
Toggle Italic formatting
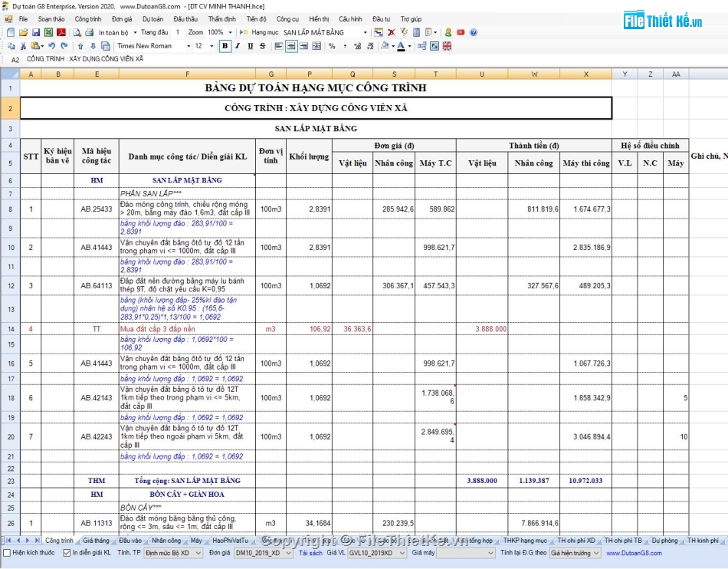coord(238,46)
